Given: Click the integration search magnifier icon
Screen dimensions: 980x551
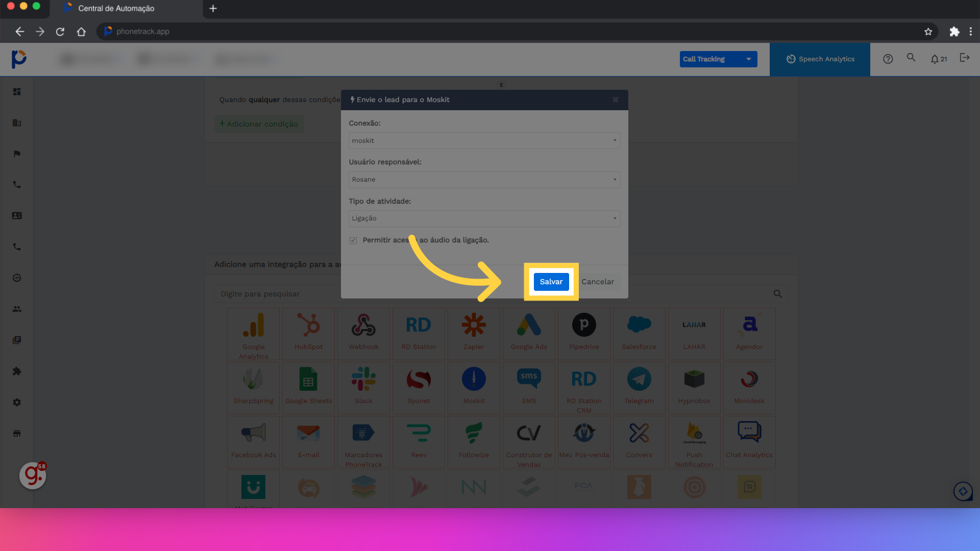Looking at the screenshot, I should click(x=778, y=294).
